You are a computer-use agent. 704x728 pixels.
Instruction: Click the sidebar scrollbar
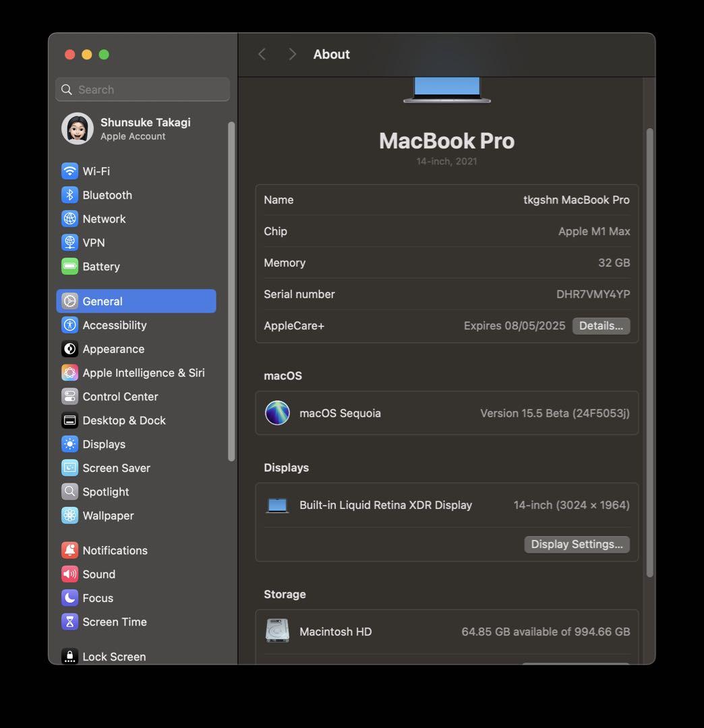tap(231, 292)
